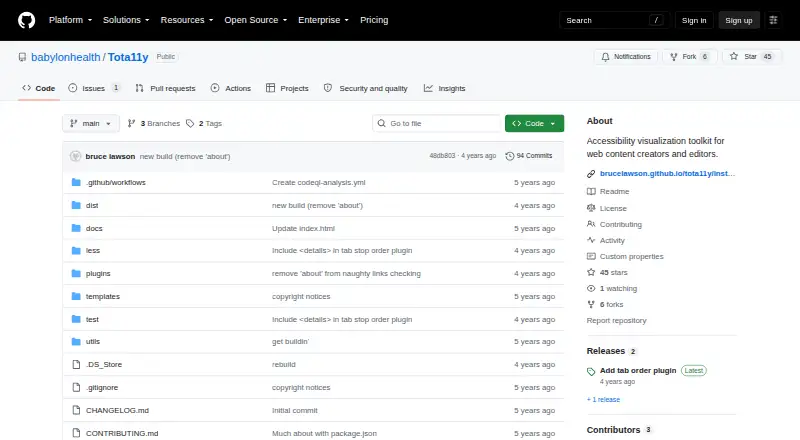Open the .github/workflows folder
This screenshot has width=800, height=440.
point(116,182)
